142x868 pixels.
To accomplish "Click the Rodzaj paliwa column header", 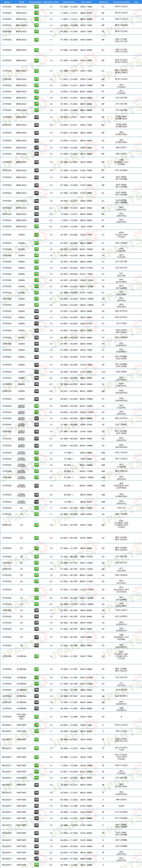I will (35, 2).
